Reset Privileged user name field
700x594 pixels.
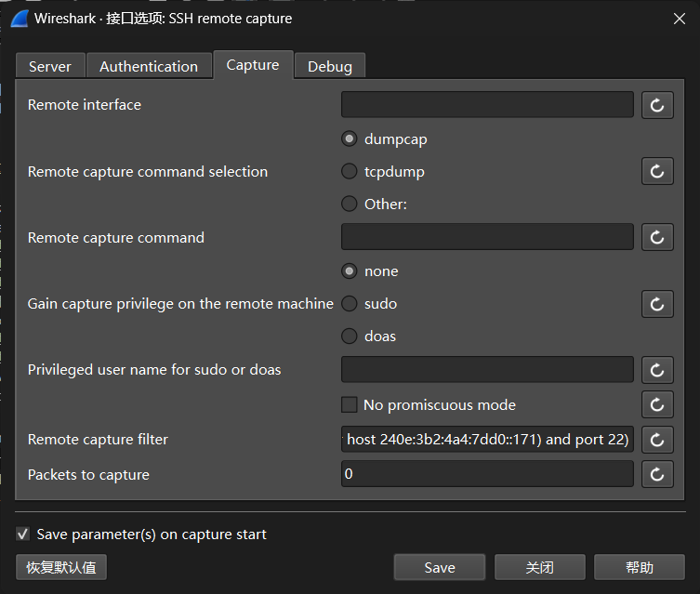[657, 370]
